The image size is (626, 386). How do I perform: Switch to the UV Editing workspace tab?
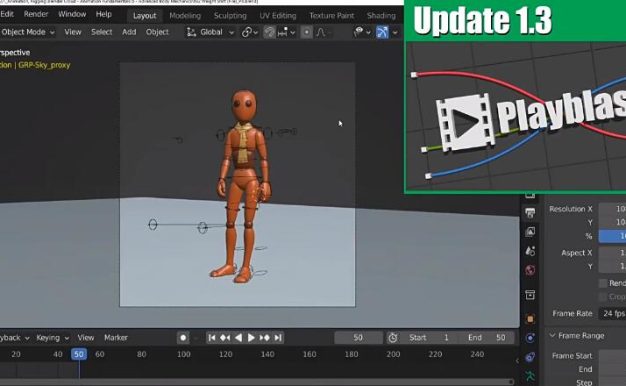278,16
